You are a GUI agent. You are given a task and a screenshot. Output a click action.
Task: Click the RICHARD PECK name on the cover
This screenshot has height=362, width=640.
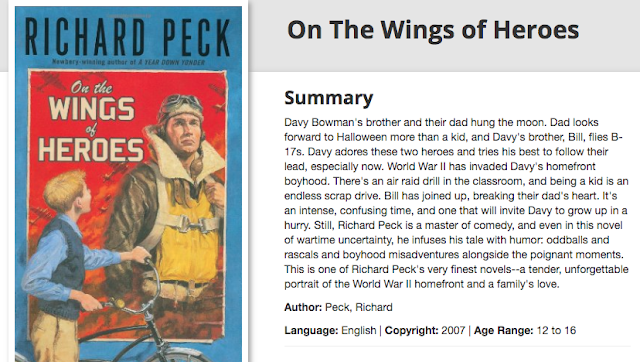coord(128,38)
